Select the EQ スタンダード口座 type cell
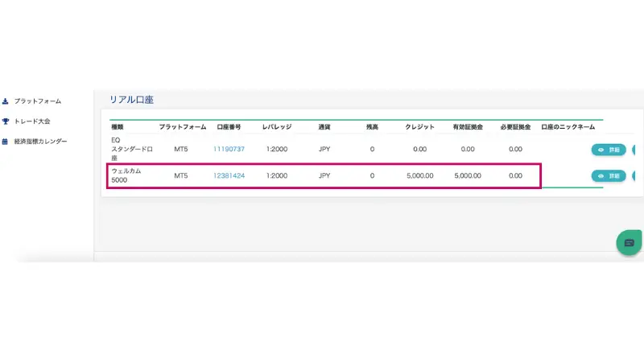This screenshot has height=362, width=644. (132, 149)
